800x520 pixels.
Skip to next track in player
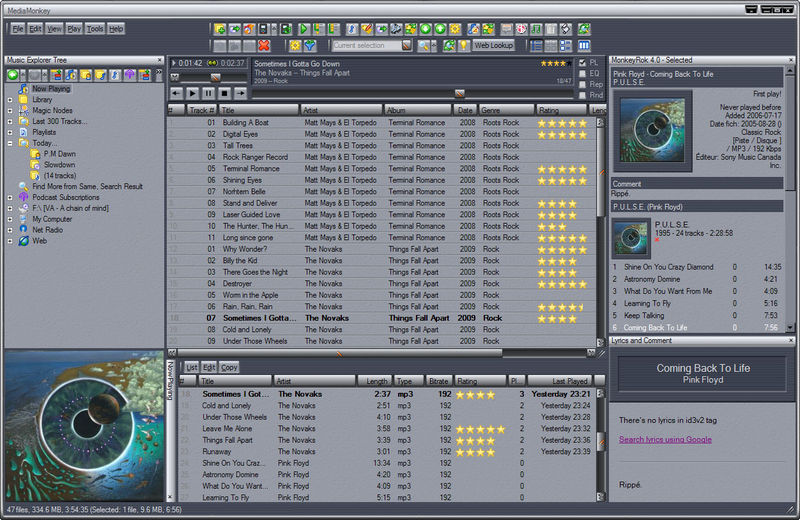pyautogui.click(x=240, y=93)
